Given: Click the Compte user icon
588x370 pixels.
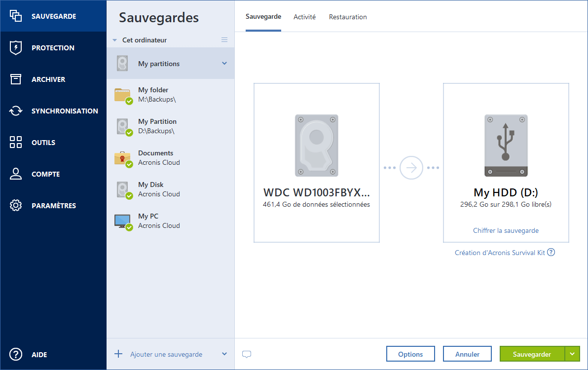Looking at the screenshot, I should pos(16,174).
